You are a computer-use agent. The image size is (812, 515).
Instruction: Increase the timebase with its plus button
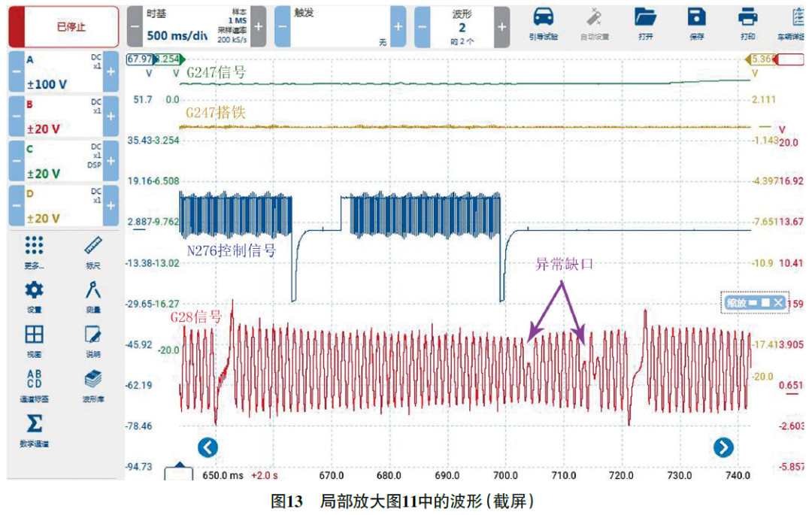(259, 26)
